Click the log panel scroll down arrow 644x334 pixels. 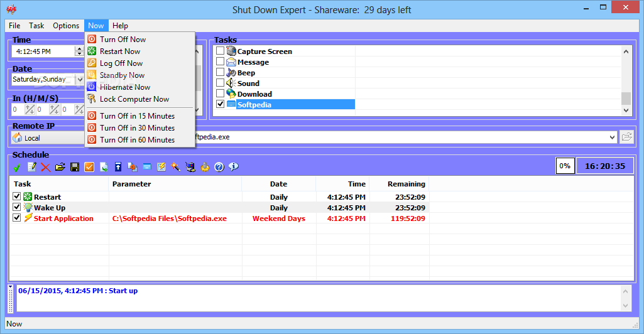tap(626, 305)
